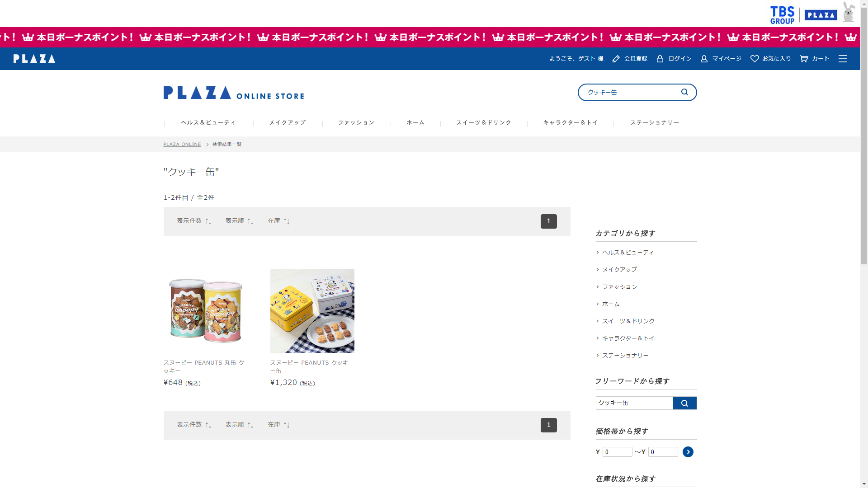
Task: Click white PLAZA logo in blue bar
Action: click(x=34, y=59)
